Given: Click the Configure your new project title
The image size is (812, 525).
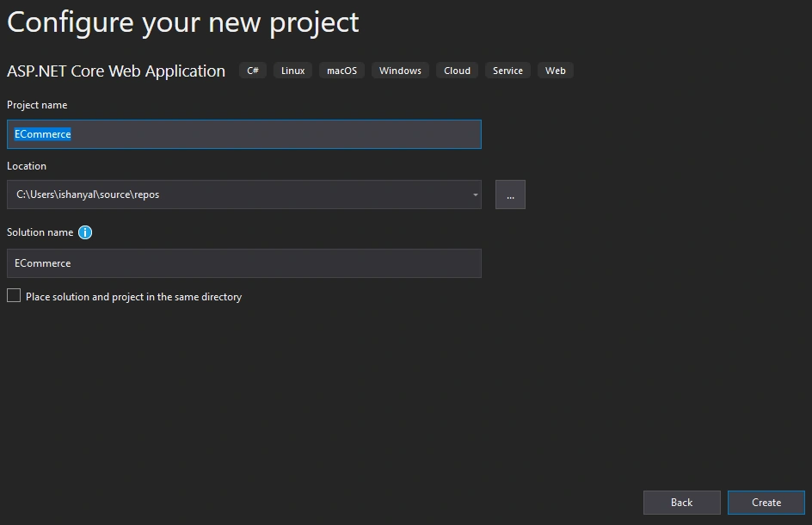Looking at the screenshot, I should [183, 22].
